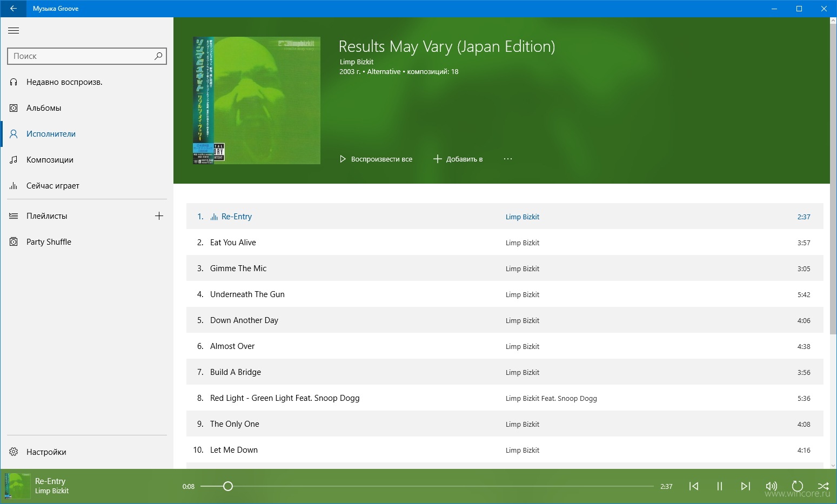Skip to the previous track
837x504 pixels.
click(694, 486)
